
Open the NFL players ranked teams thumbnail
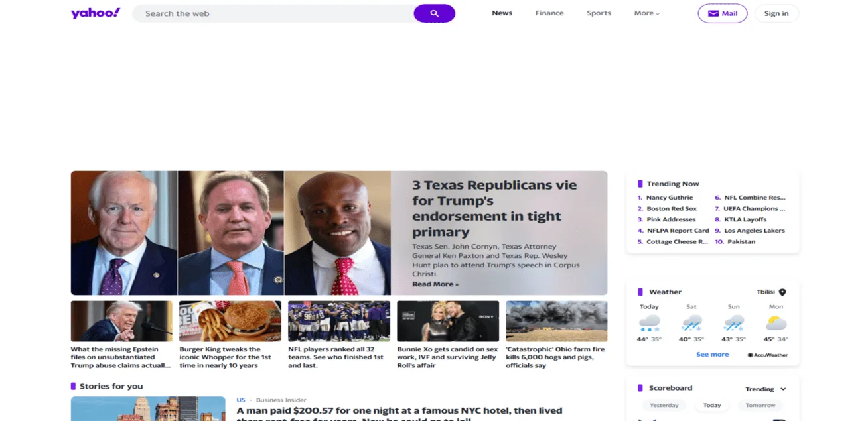tap(339, 321)
